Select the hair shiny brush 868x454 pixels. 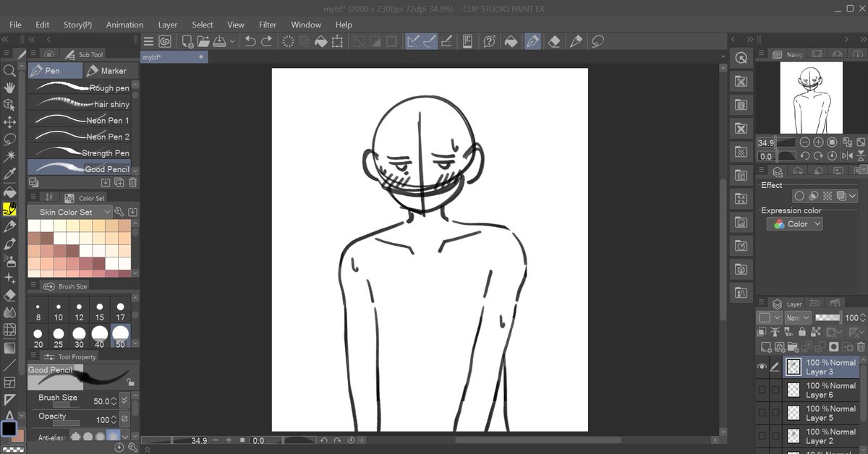[x=80, y=104]
